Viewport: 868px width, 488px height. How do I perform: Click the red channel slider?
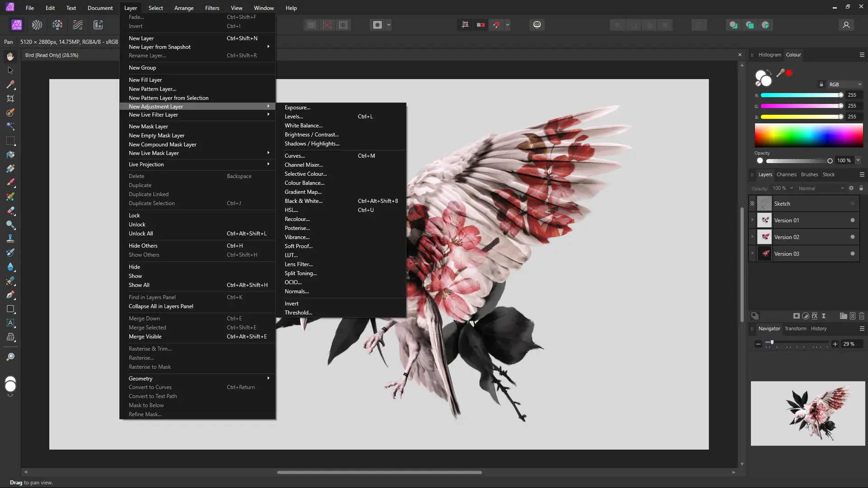(800, 95)
